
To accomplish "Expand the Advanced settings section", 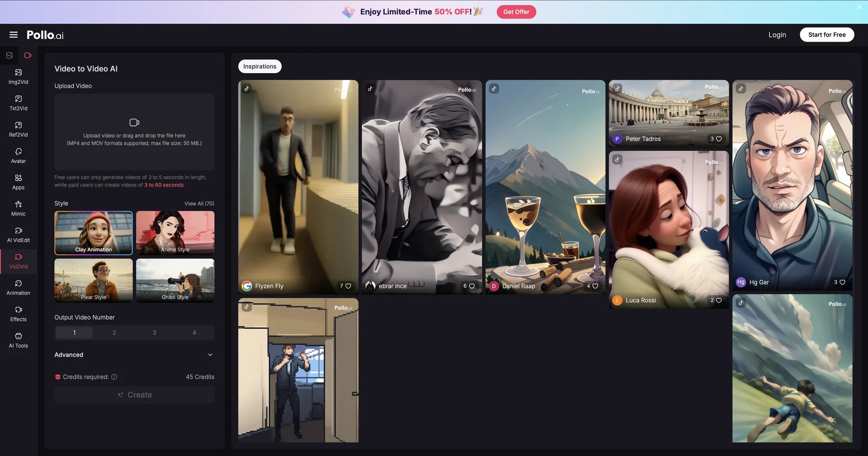I will pyautogui.click(x=134, y=355).
